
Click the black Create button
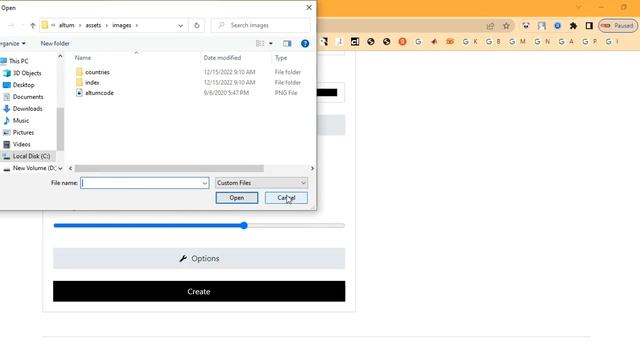(199, 291)
